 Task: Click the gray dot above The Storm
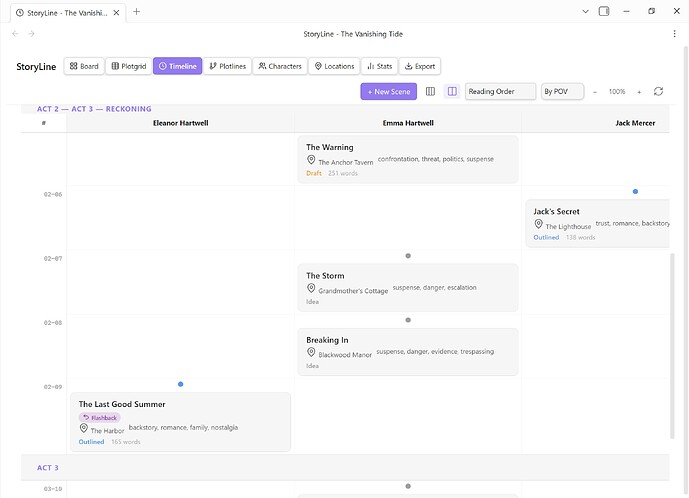click(408, 256)
